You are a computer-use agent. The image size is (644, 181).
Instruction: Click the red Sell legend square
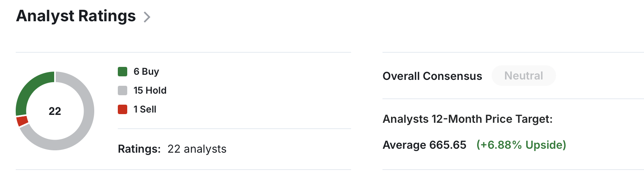(123, 109)
